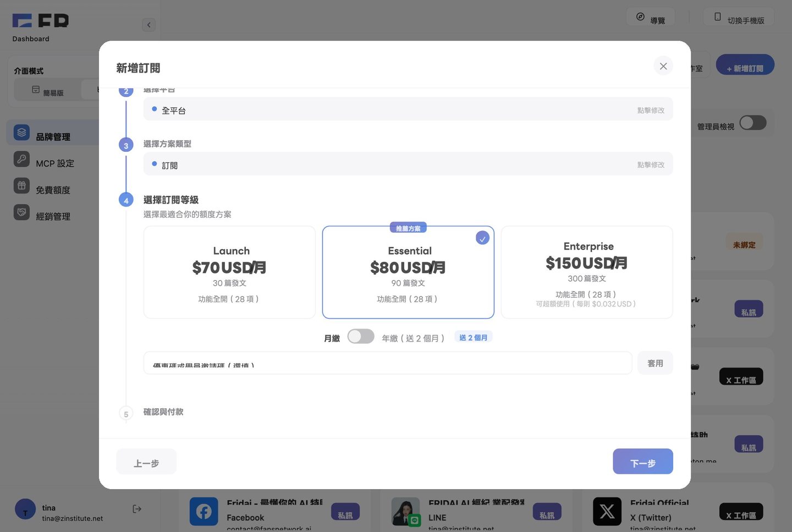This screenshot has height=532, width=792.
Task: Click the background ＋新增訂閱 button
Action: click(x=745, y=65)
